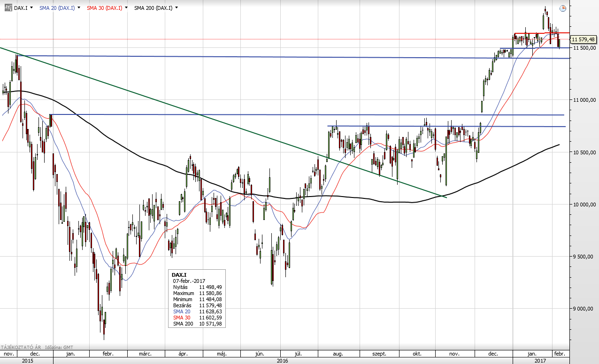Click the 11 000,00 axis label
Image resolution: width=599 pixels, height=364 pixels.
click(584, 100)
